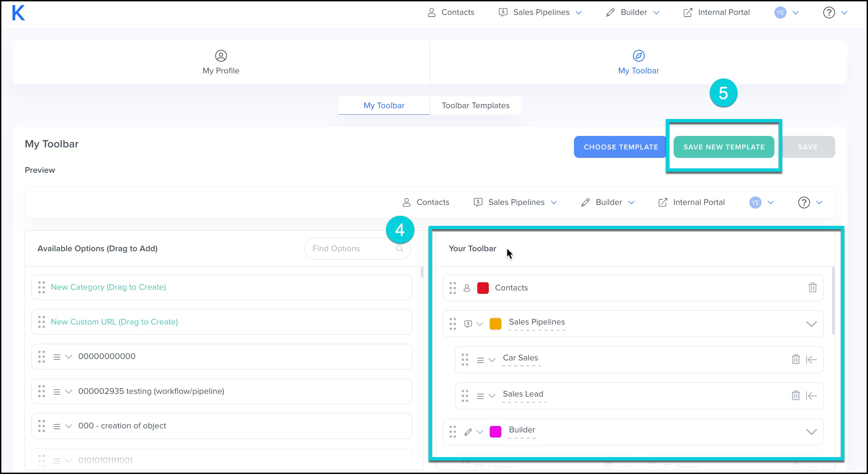
Task: Outdent Sales Lead with arrow icon
Action: click(812, 395)
